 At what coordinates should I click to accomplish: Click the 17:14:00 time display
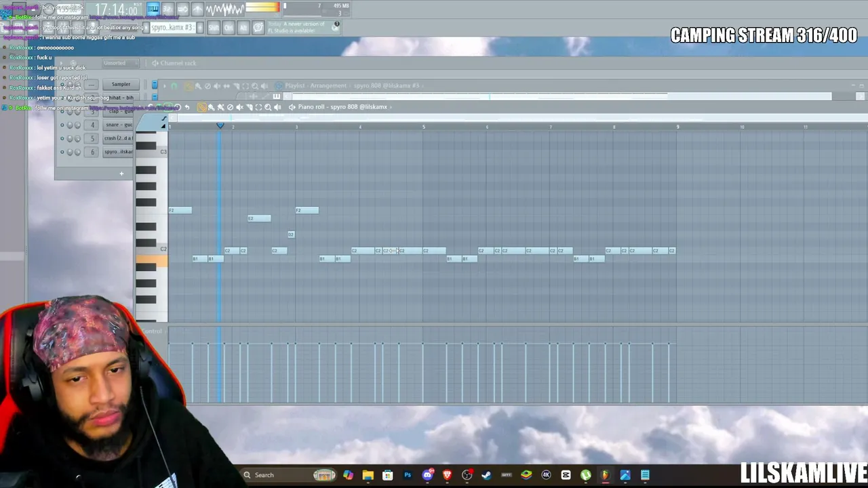115,9
